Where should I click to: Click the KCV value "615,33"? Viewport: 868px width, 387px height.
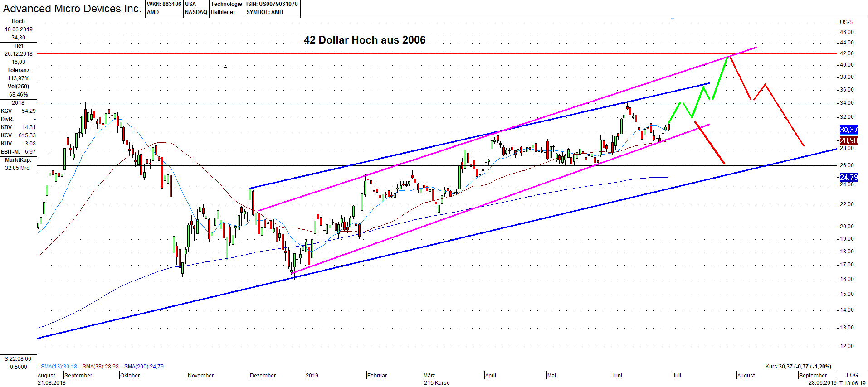pos(27,135)
